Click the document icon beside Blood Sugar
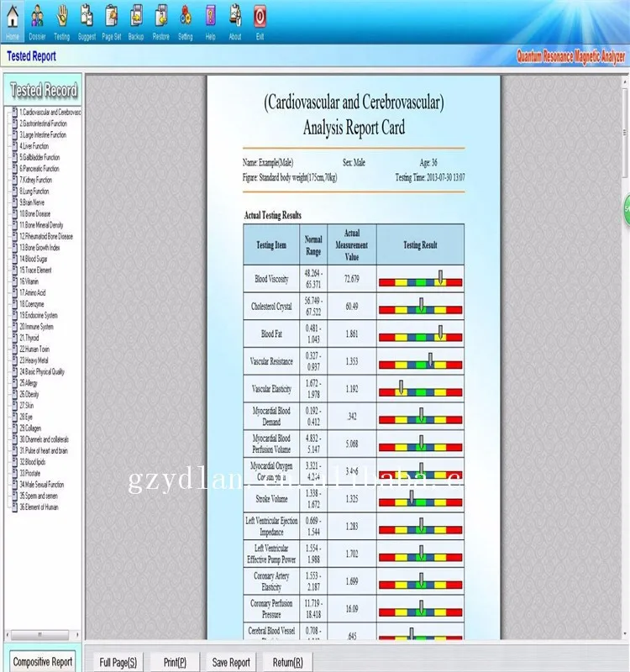Image resolution: width=630 pixels, height=672 pixels. pyautogui.click(x=14, y=259)
